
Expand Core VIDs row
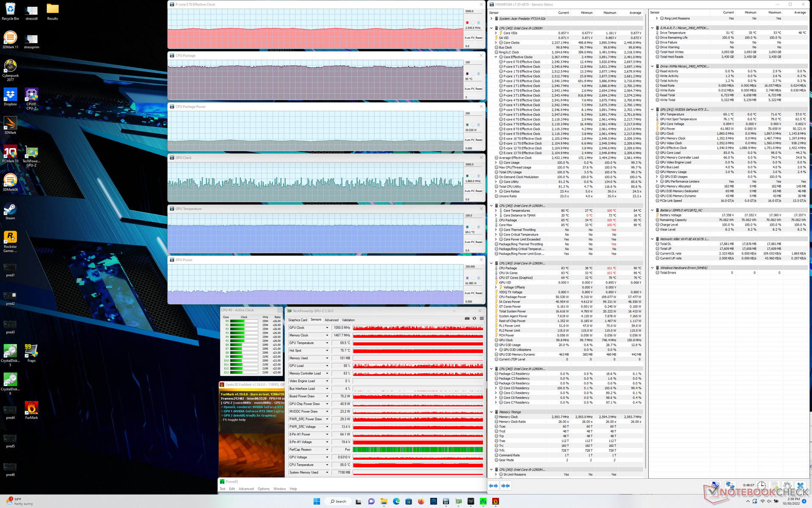point(496,33)
